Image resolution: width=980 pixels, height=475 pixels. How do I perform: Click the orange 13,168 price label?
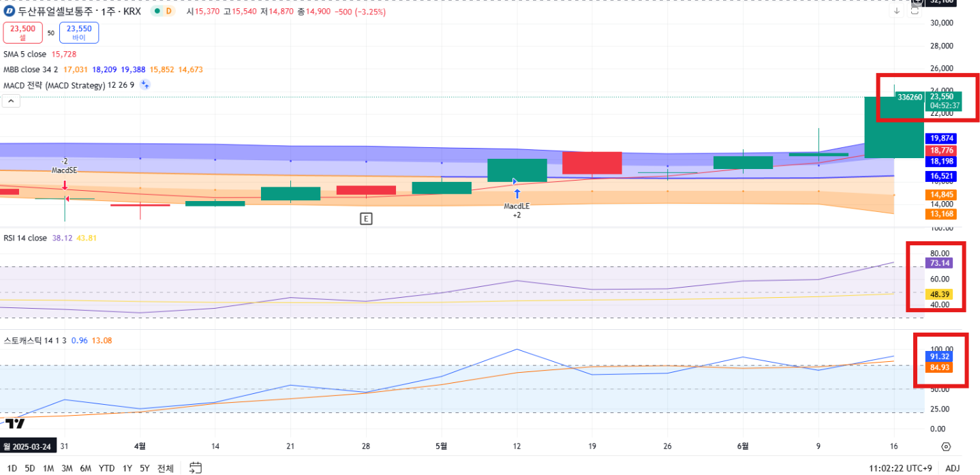942,214
